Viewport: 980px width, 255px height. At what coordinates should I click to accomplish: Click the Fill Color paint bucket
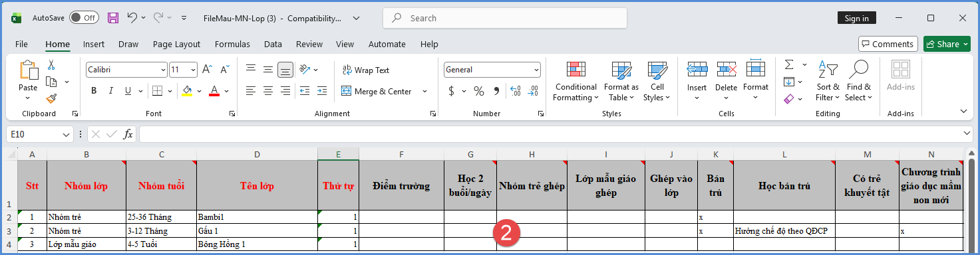click(x=187, y=91)
